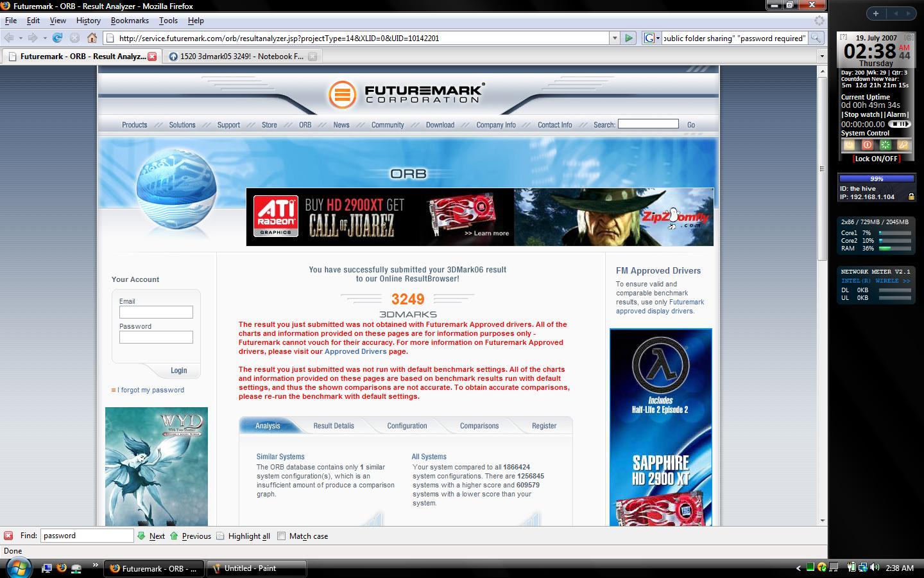Open the History menu
The image size is (924, 578).
(89, 21)
